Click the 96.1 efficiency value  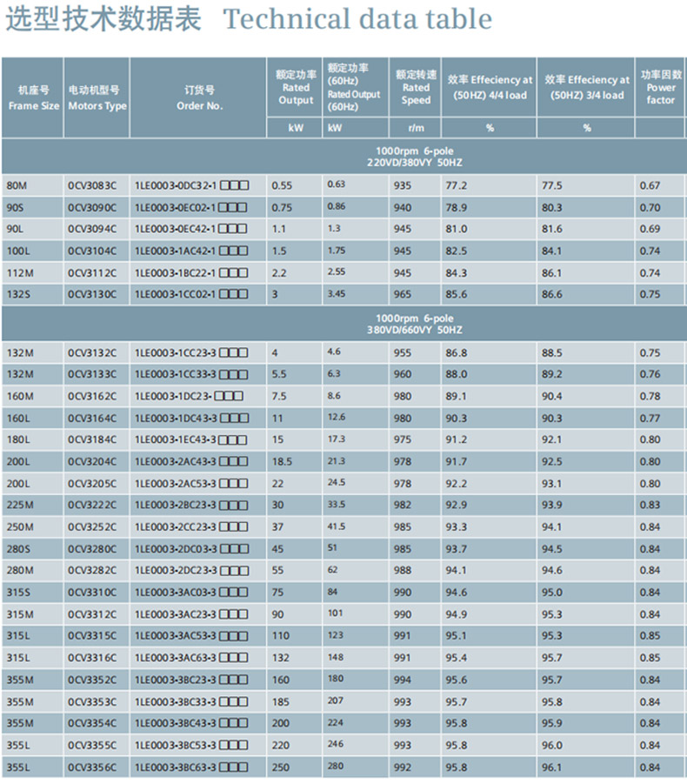(x=552, y=767)
